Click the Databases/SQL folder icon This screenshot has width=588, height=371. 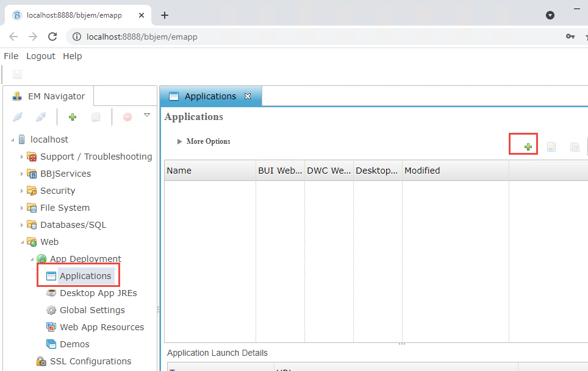[x=32, y=225]
